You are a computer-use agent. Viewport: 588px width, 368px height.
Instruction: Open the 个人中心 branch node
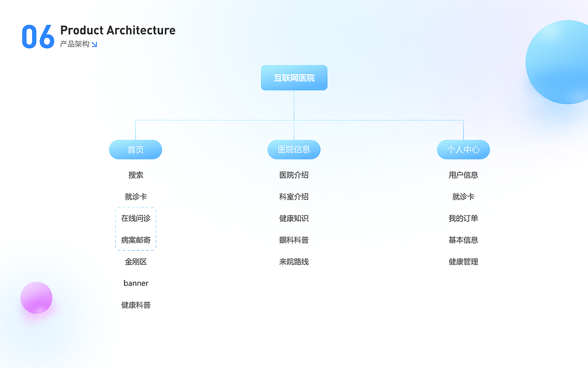(464, 149)
